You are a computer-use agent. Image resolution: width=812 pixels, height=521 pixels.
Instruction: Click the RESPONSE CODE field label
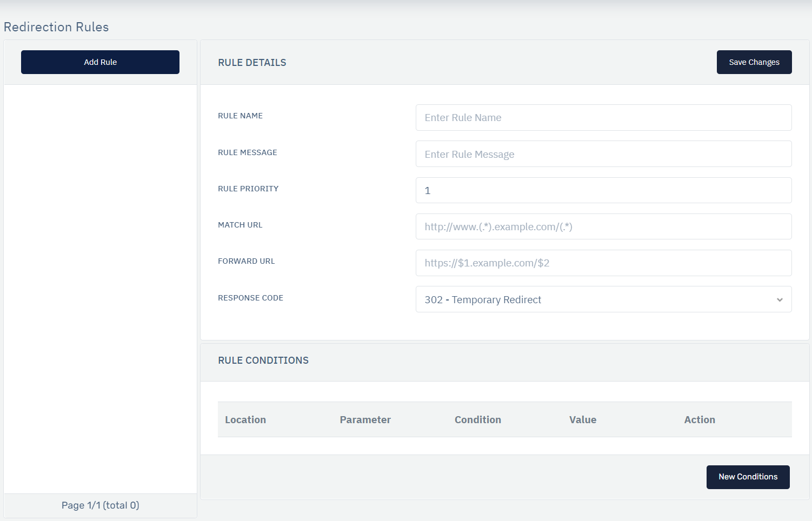(250, 298)
